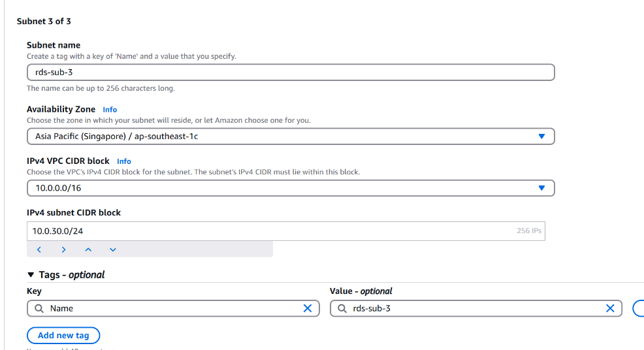Click the CIDR down chevron
The image size is (644, 350).
point(113,249)
